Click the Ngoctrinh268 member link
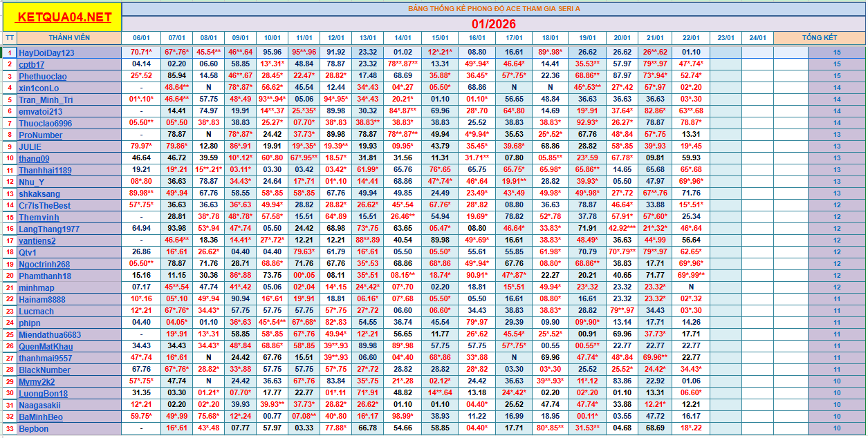Viewport: 868px width, 438px height. pos(44,264)
